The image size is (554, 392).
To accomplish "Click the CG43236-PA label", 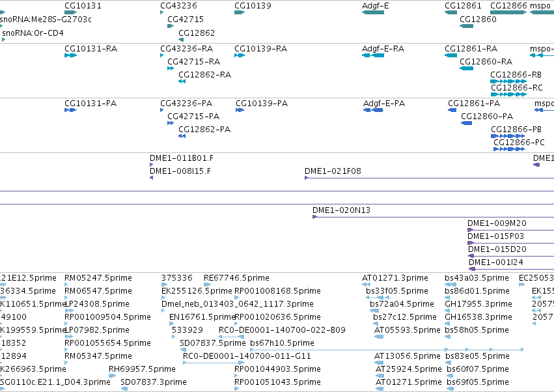I will [x=186, y=104].
